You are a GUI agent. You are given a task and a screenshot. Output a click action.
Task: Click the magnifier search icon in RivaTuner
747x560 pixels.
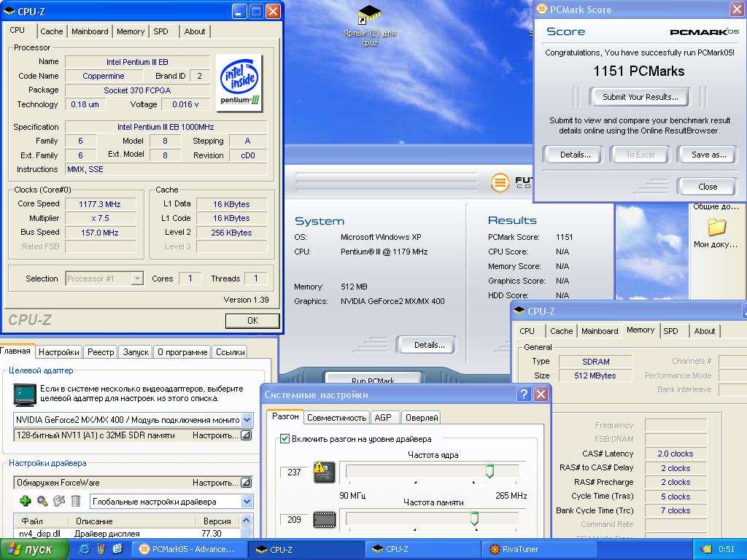click(x=42, y=500)
